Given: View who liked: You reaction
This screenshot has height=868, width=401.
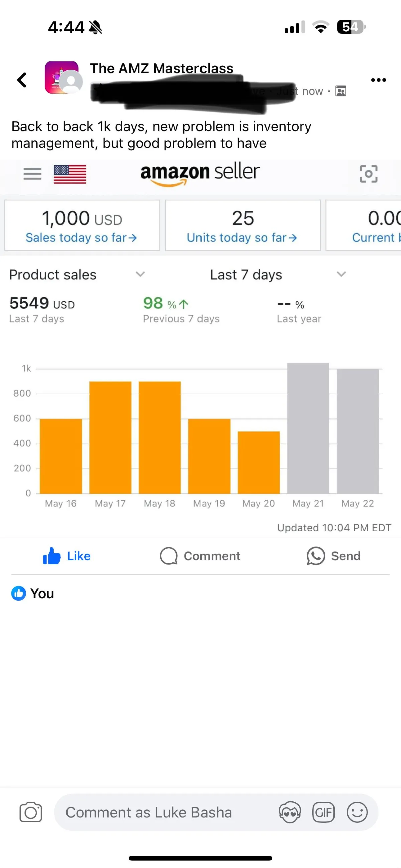Looking at the screenshot, I should 33,593.
